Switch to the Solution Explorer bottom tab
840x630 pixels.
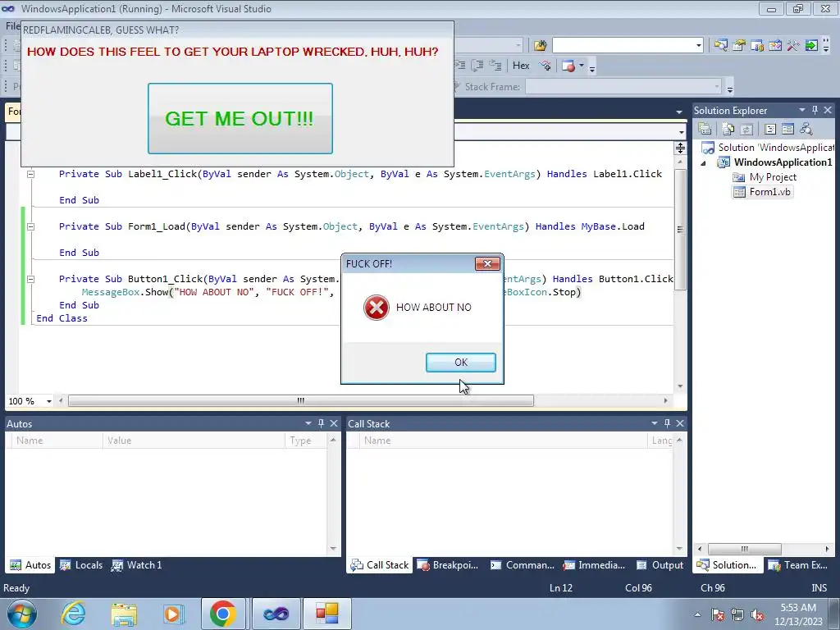point(727,564)
